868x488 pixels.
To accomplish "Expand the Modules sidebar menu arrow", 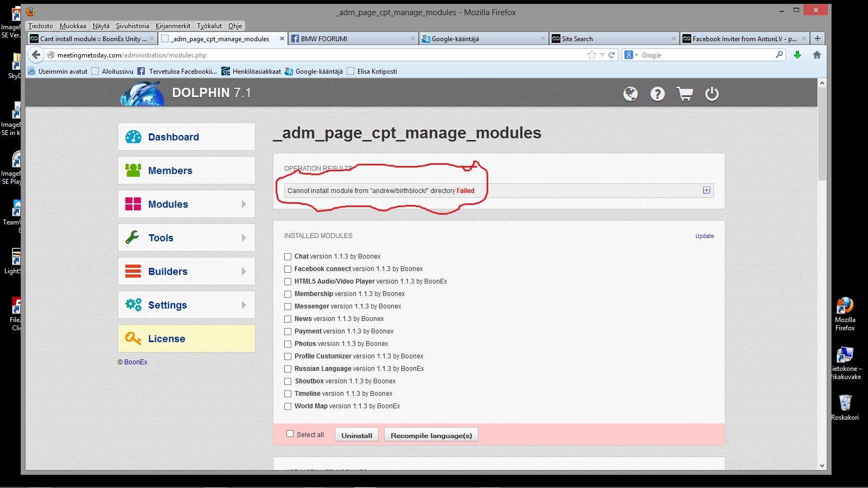I will pyautogui.click(x=244, y=204).
